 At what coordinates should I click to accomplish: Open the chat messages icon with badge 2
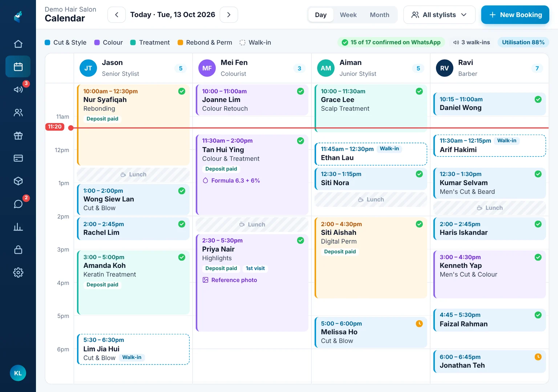tap(18, 204)
